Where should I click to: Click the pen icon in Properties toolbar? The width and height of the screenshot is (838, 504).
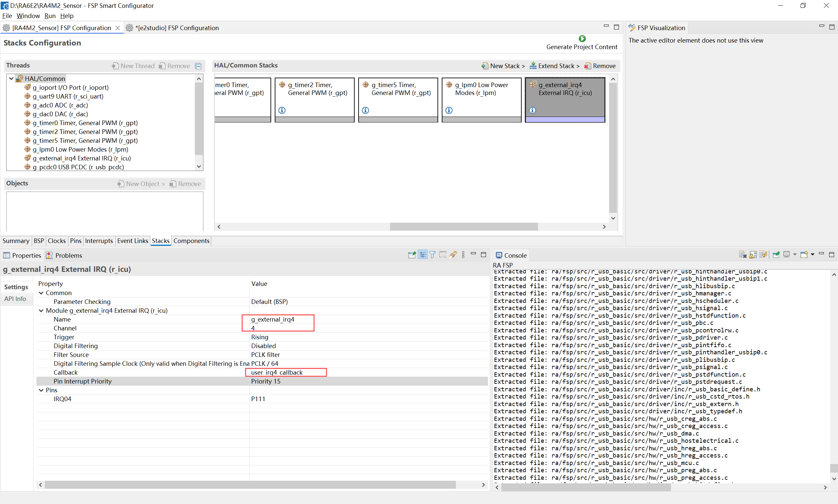[453, 255]
